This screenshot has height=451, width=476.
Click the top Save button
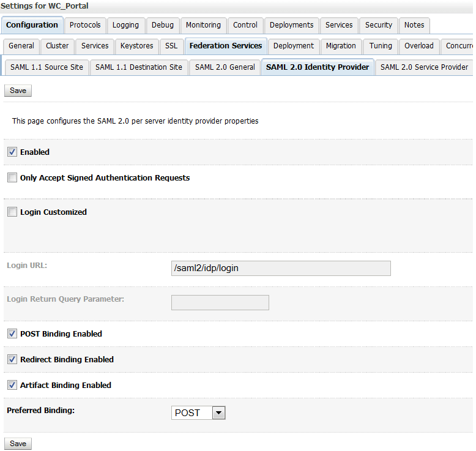[18, 91]
